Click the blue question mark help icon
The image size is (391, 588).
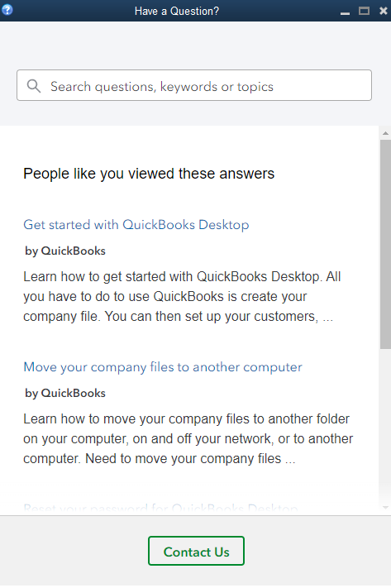click(7, 10)
